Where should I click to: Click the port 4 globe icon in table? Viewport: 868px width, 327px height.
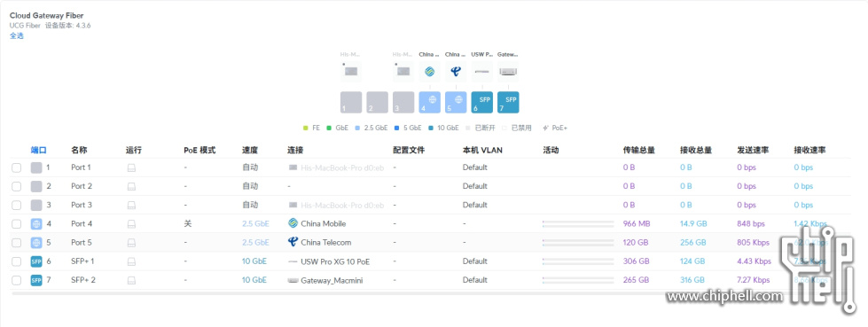click(x=36, y=224)
